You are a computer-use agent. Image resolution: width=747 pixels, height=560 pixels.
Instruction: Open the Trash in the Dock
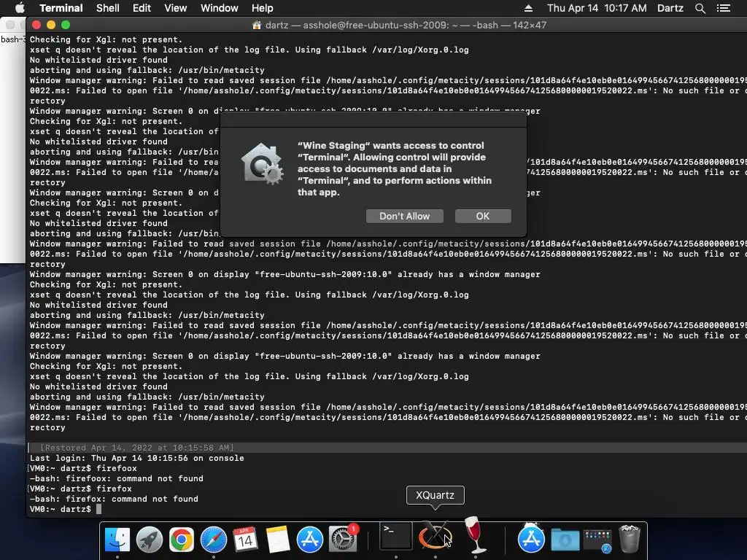point(630,539)
